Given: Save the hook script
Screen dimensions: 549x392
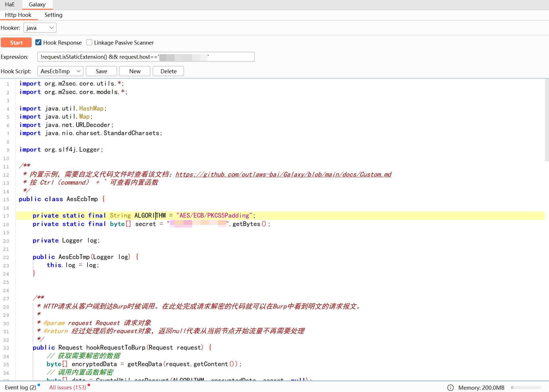Looking at the screenshot, I should 101,71.
